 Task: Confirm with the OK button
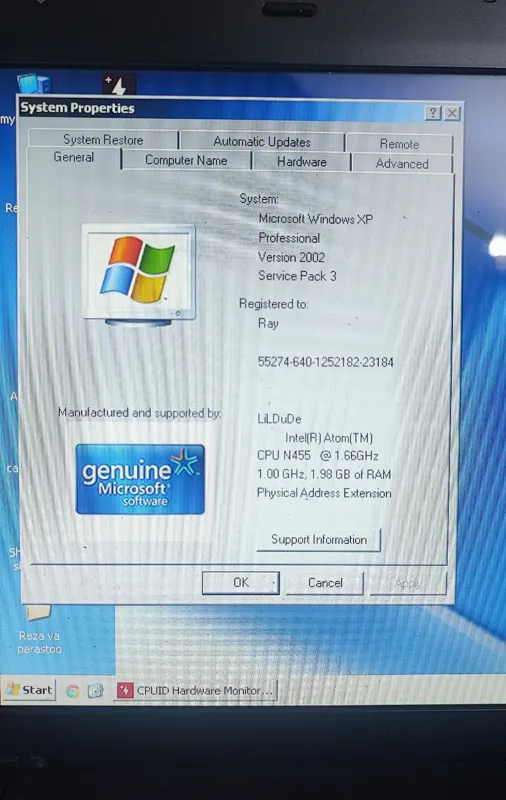(x=241, y=583)
